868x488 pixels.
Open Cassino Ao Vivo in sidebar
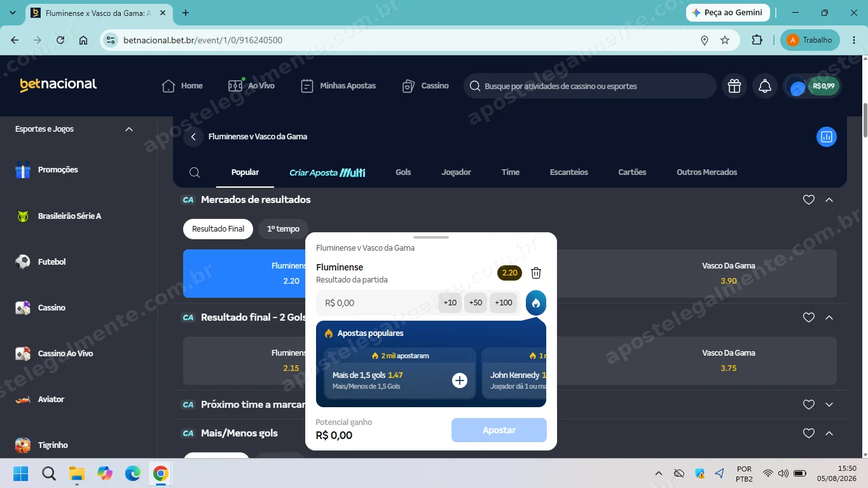[54, 354]
